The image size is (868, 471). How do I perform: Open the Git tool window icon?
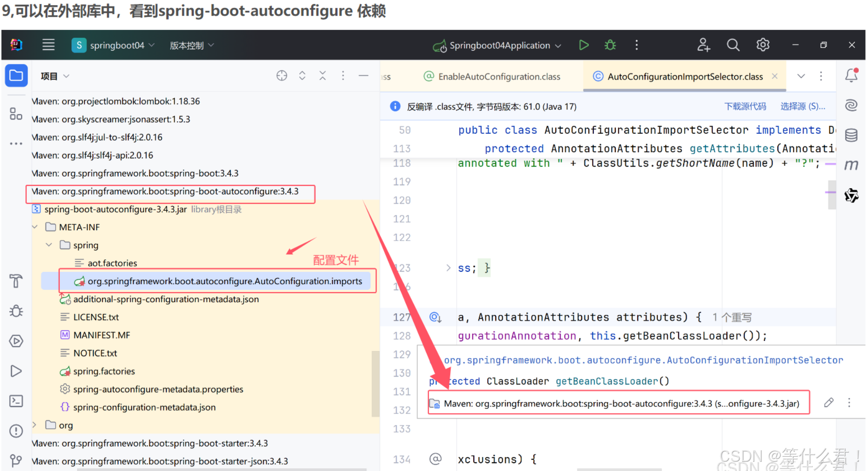pyautogui.click(x=16, y=460)
